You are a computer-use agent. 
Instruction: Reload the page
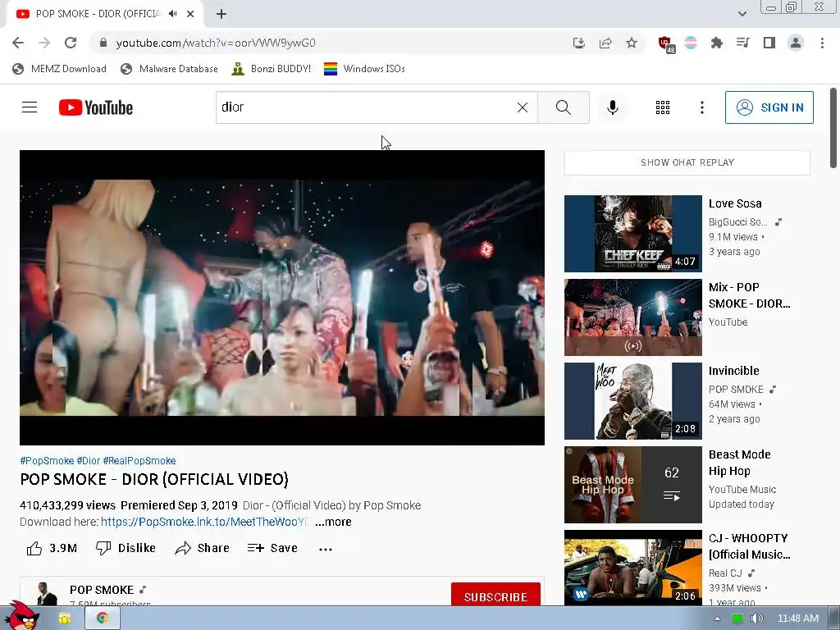(x=71, y=43)
